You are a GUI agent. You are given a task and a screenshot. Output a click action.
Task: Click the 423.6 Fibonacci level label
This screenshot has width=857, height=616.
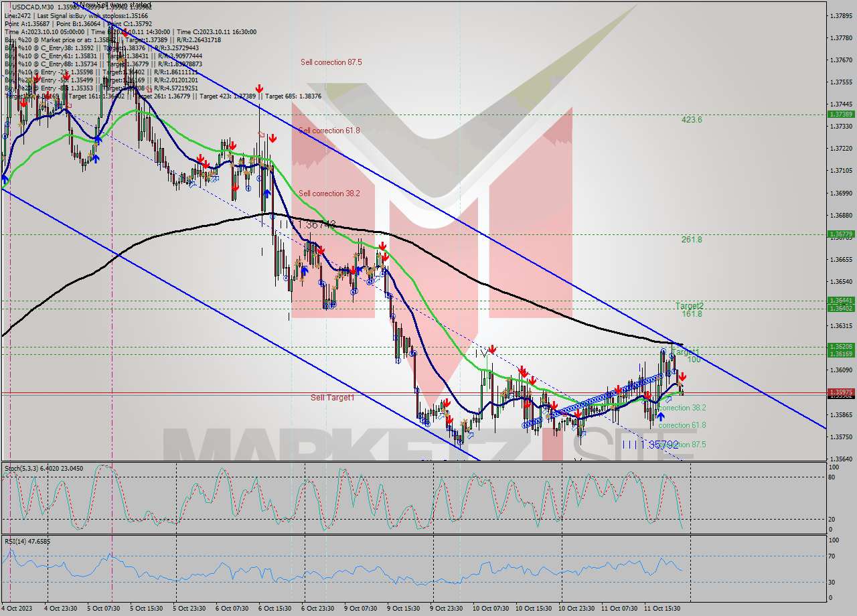(x=692, y=120)
